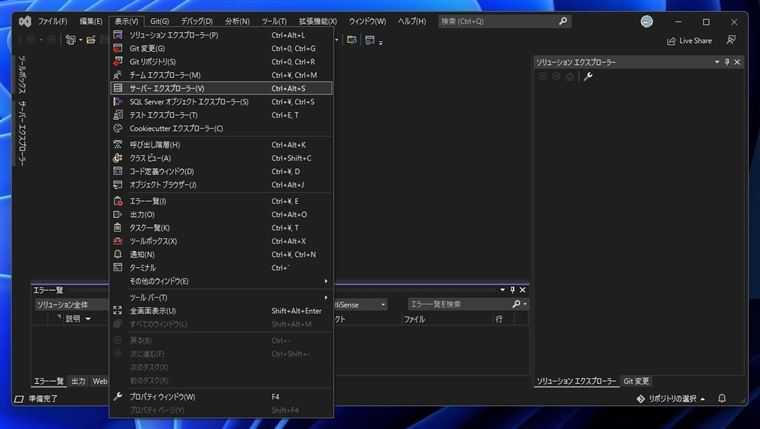
Task: Click the Test Explorer flask icon
Action: coord(118,115)
